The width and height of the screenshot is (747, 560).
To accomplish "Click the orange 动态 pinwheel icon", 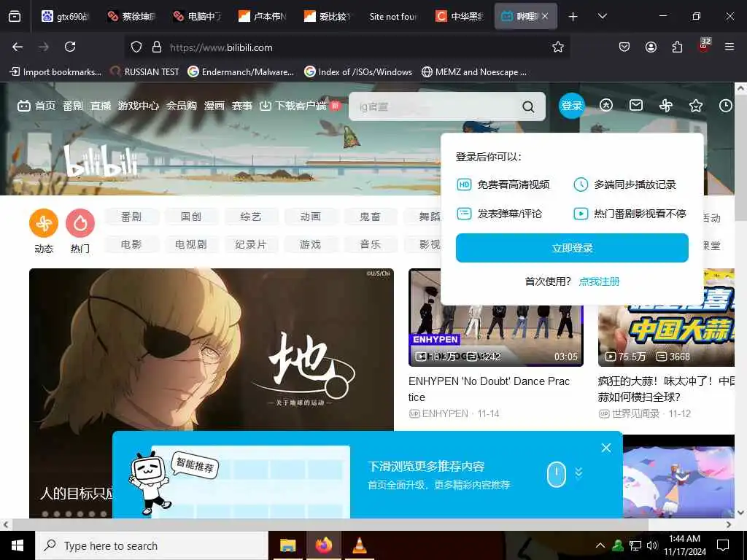I will pos(44,223).
